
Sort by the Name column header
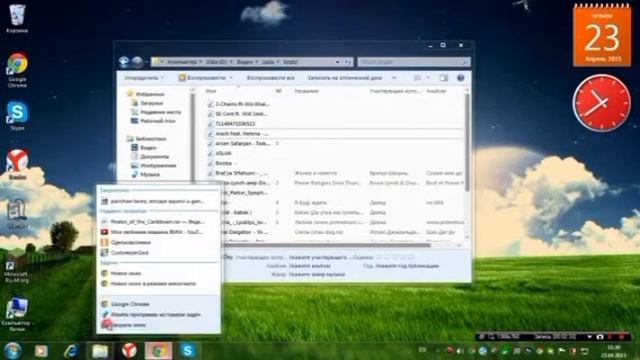coord(211,91)
